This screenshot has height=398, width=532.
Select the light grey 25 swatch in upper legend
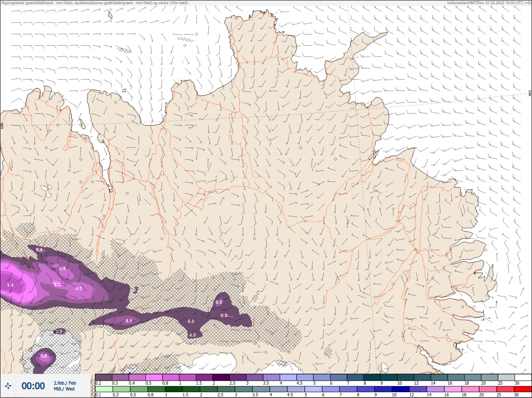click(x=506, y=377)
